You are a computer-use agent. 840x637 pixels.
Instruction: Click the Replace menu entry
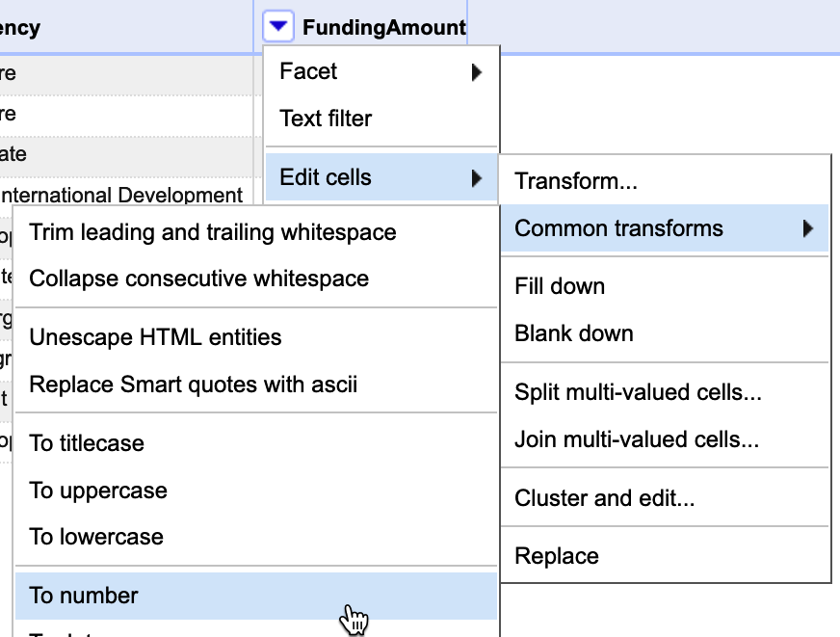click(x=557, y=556)
